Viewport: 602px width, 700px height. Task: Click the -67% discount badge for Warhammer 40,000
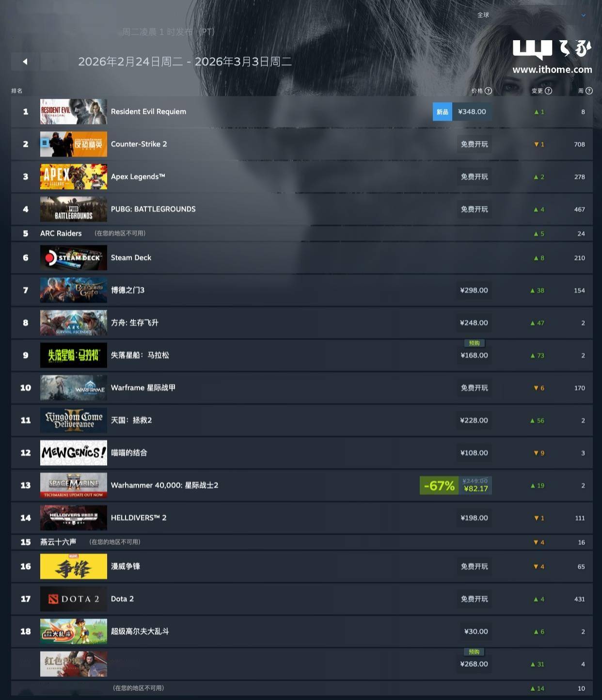pos(439,485)
